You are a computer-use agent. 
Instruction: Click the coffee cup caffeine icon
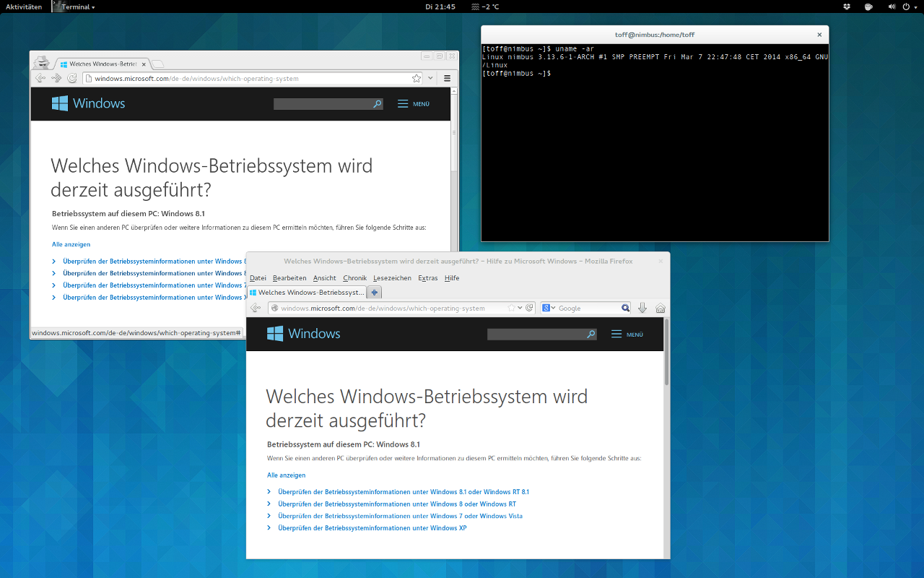pos(868,7)
